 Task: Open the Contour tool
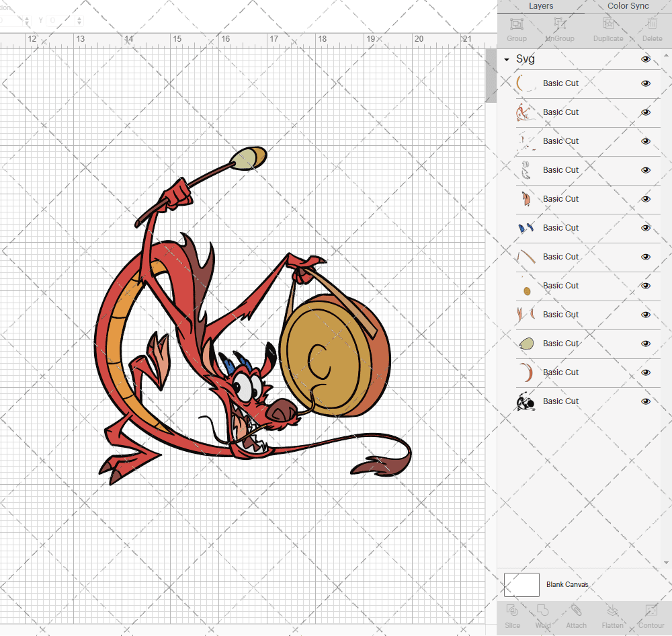click(x=651, y=610)
